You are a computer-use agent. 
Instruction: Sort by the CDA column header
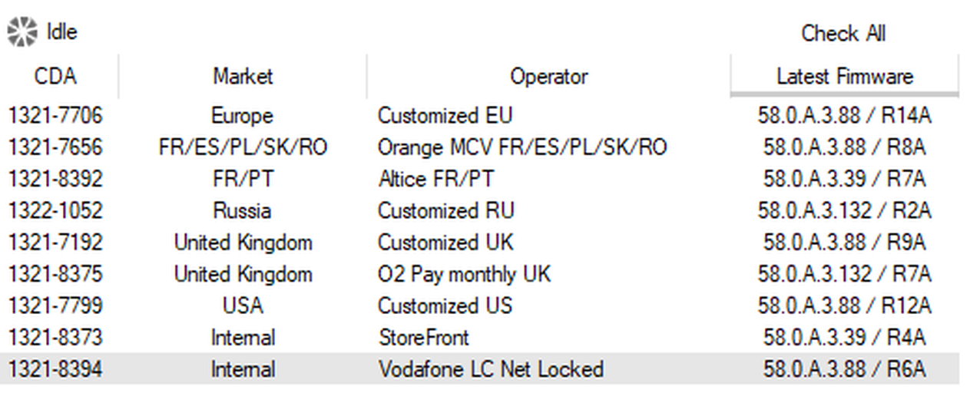(x=55, y=77)
